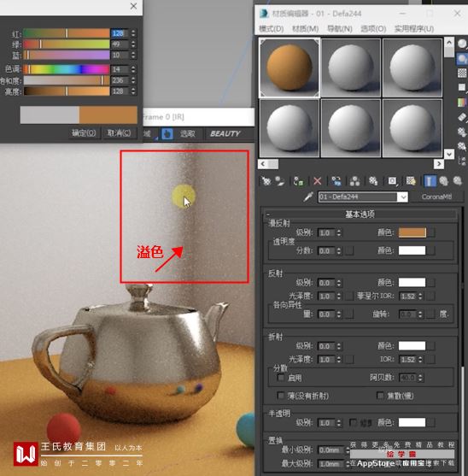The image size is (468, 476).
Task: Open the 实用程序(U) menu
Action: (x=414, y=29)
